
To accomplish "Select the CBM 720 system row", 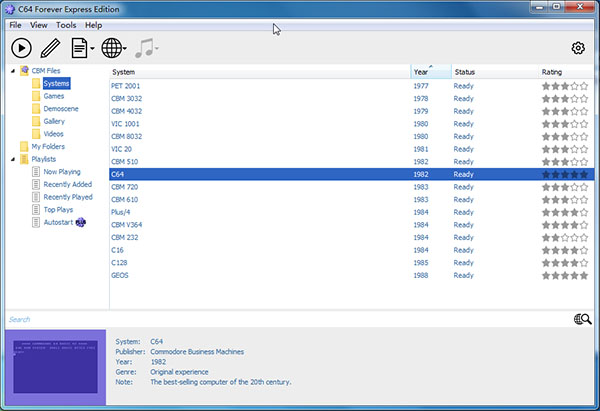I will coord(351,187).
